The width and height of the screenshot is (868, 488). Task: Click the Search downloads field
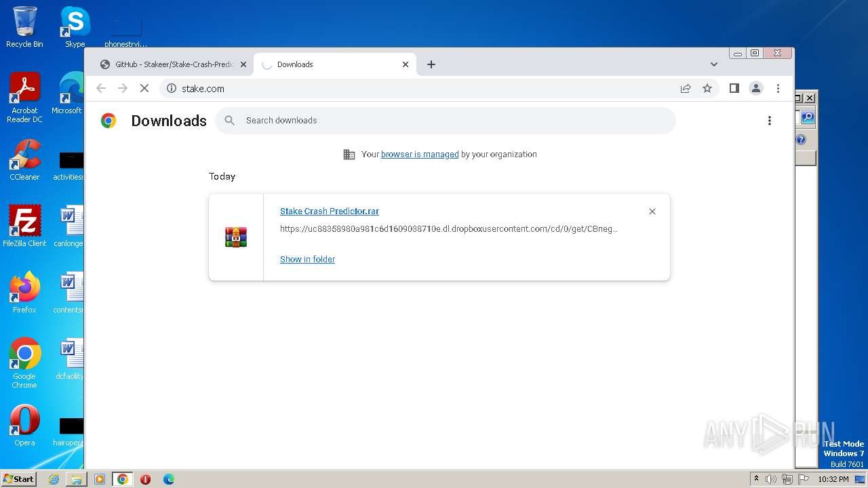[x=446, y=121]
